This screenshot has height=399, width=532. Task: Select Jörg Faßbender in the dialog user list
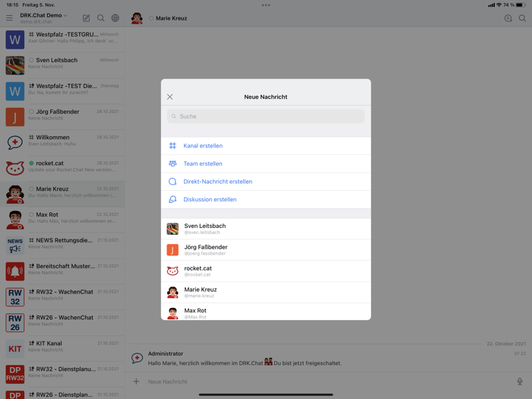click(x=266, y=250)
